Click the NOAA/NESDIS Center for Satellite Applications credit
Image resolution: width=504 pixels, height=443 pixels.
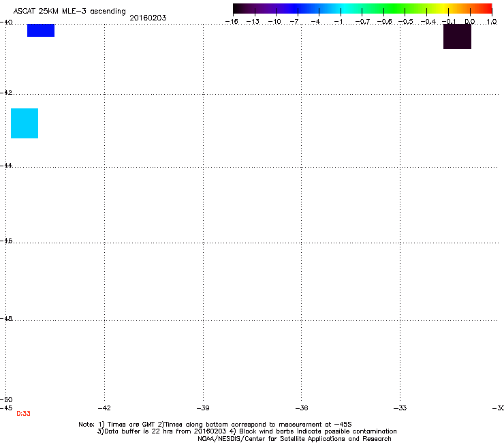[x=294, y=439]
